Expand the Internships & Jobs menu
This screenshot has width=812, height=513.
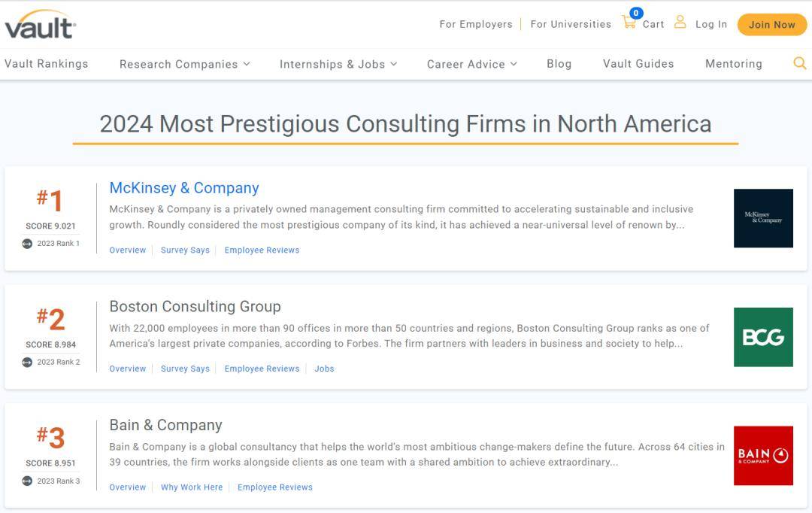[338, 65]
